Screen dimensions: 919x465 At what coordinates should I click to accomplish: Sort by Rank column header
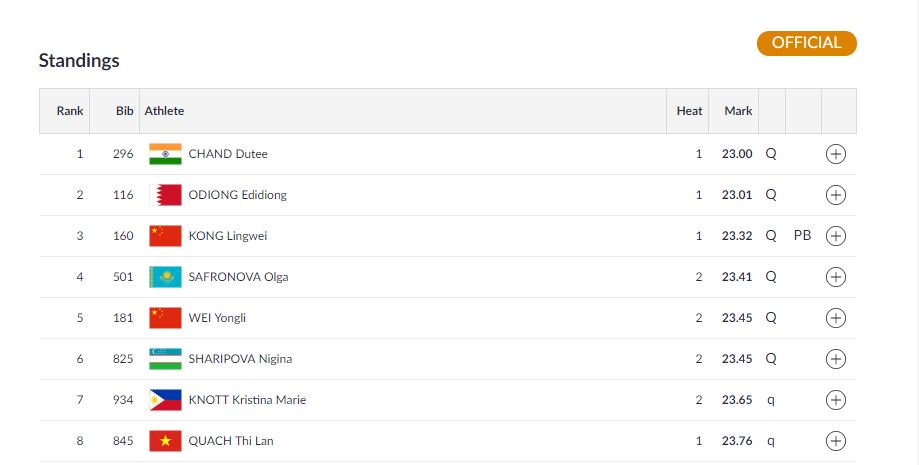[x=70, y=111]
